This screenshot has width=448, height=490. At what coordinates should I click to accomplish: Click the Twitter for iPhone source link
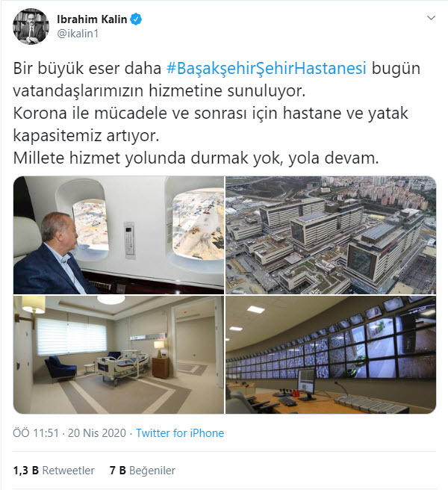point(180,433)
